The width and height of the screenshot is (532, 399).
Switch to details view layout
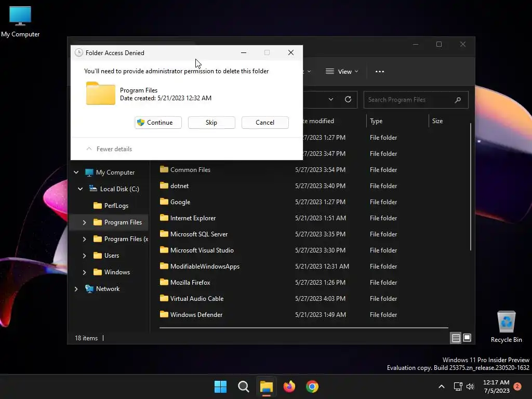point(456,338)
